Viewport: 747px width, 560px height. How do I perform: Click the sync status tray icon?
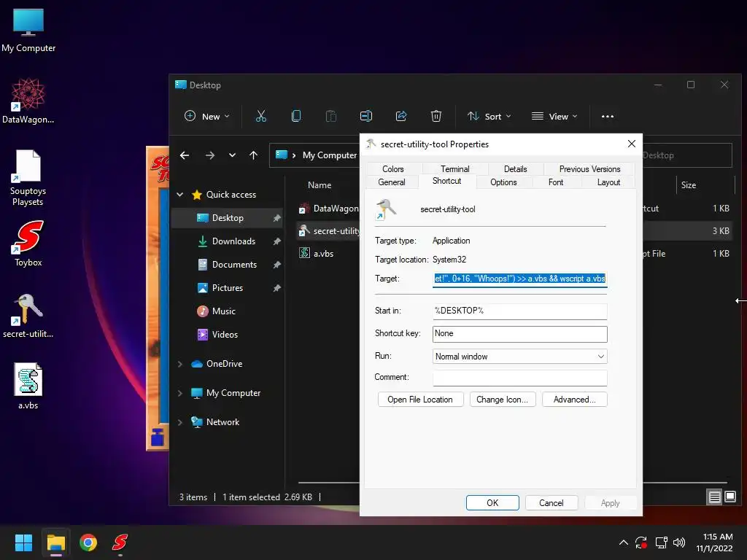pos(641,542)
